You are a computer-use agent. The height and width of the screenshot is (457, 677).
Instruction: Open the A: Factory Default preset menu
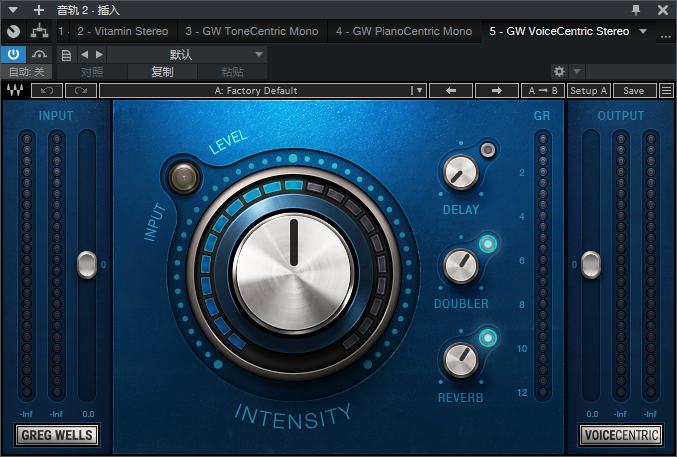click(263, 90)
